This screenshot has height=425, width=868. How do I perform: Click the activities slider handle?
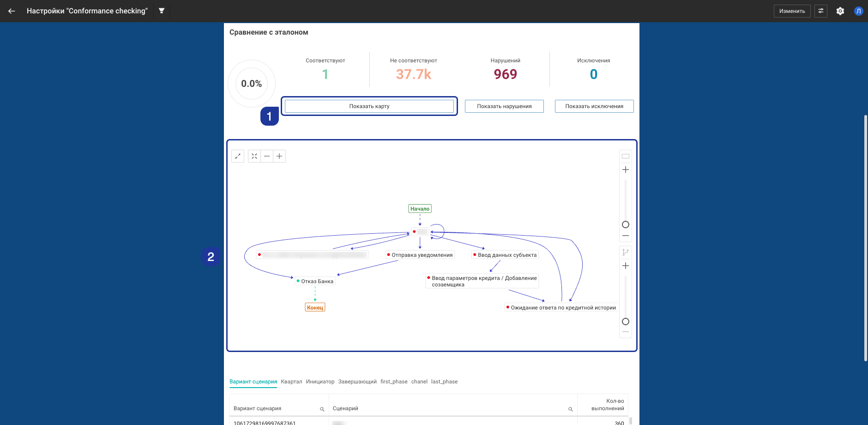[626, 225]
